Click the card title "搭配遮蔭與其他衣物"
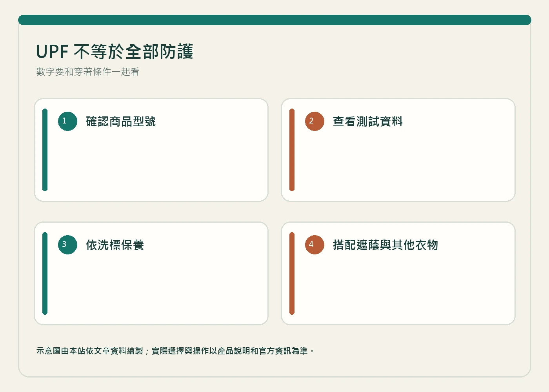The width and height of the screenshot is (549, 392). tap(385, 245)
